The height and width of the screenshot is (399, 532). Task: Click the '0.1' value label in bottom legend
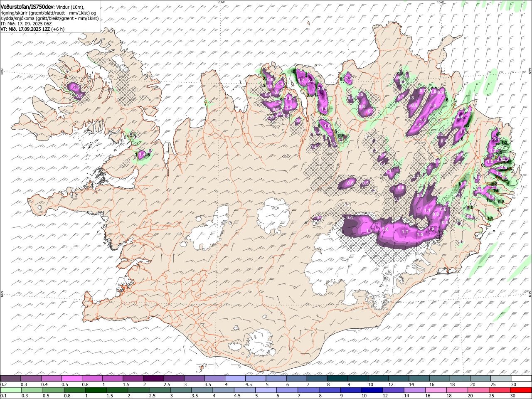[3, 396]
